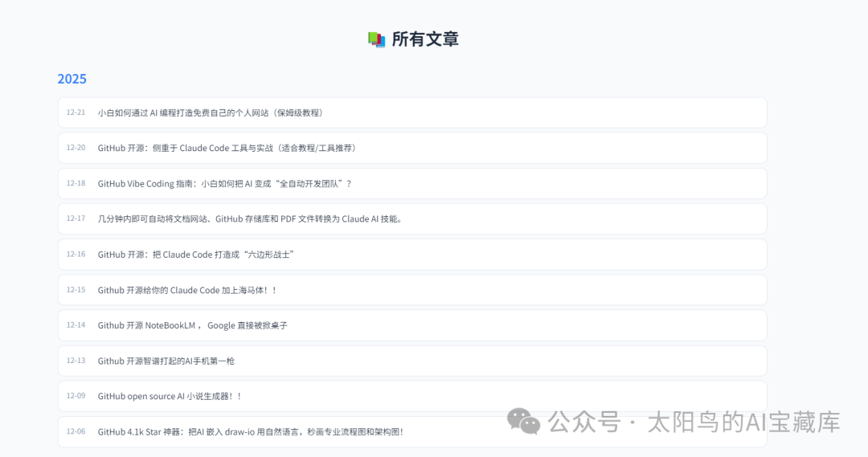The width and height of the screenshot is (868, 457).
Task: Click the 12-21 date label
Action: coord(76,112)
